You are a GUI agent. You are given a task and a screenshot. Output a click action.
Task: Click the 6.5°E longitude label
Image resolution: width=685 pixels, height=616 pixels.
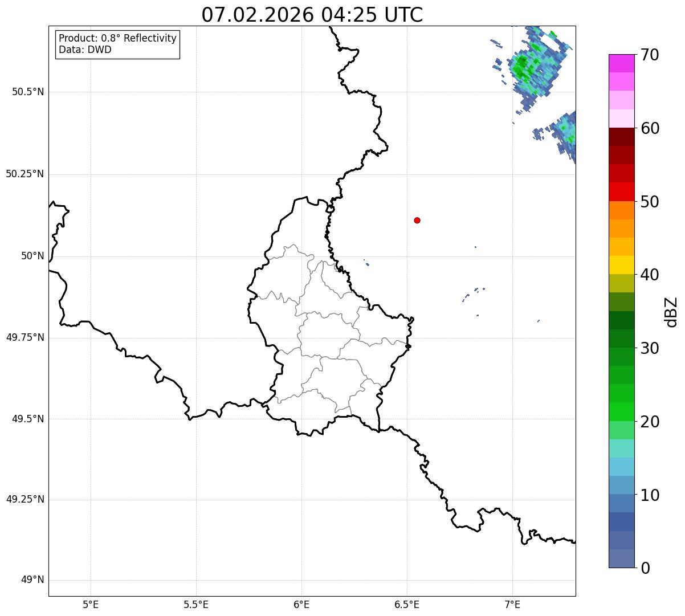[x=407, y=604]
